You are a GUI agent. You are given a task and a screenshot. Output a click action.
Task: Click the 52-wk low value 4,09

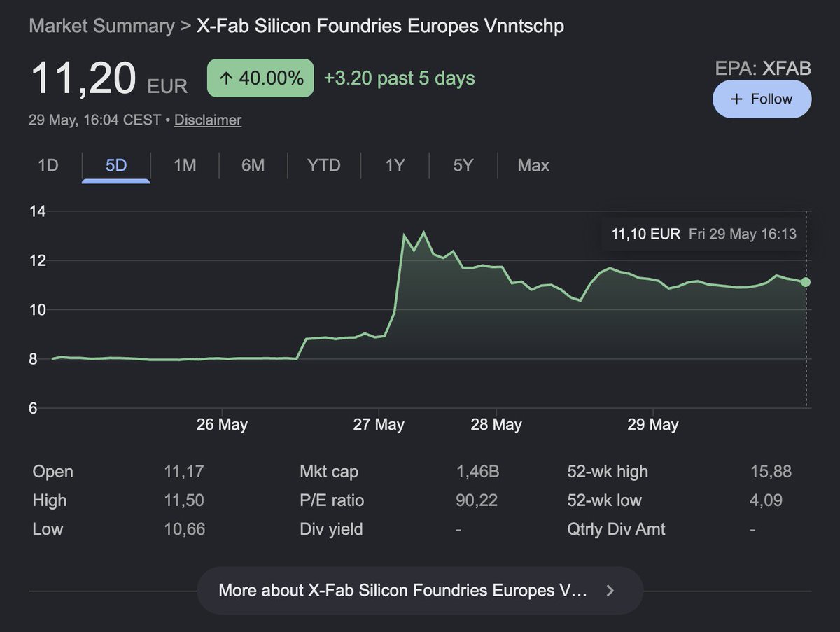[x=766, y=500]
